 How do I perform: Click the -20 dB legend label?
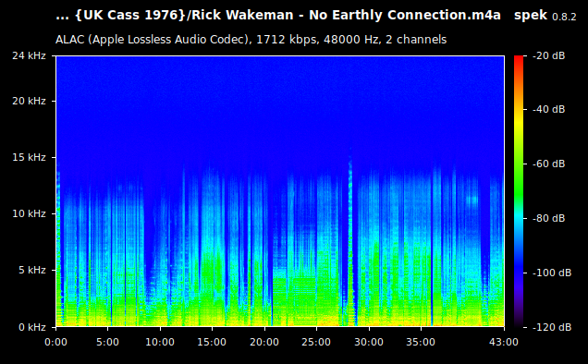point(548,55)
